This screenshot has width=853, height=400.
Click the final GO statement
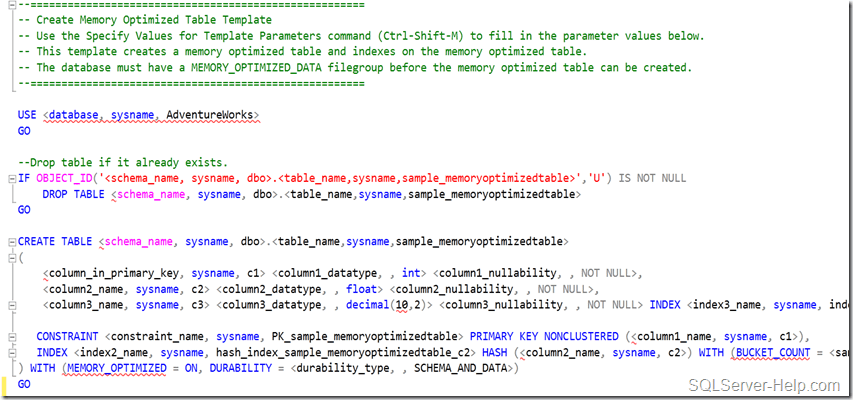coord(24,384)
